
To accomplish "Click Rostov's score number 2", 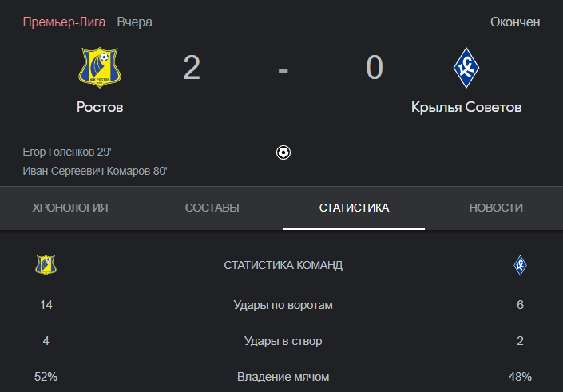I will click(192, 68).
